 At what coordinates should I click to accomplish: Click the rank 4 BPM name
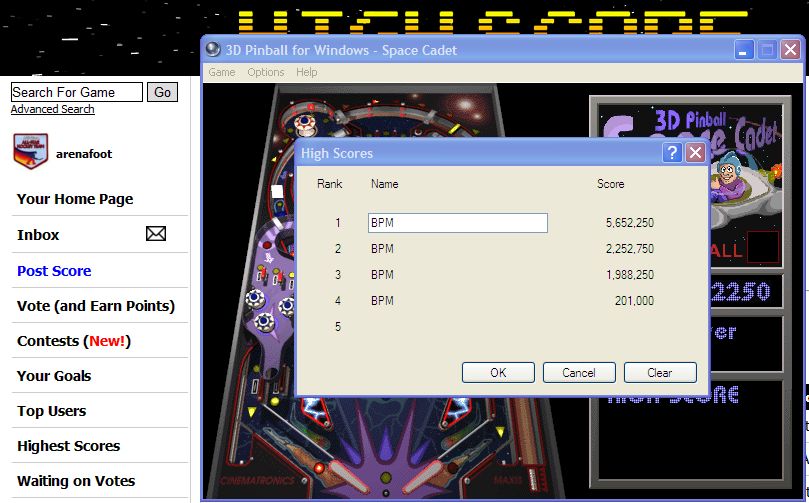382,300
